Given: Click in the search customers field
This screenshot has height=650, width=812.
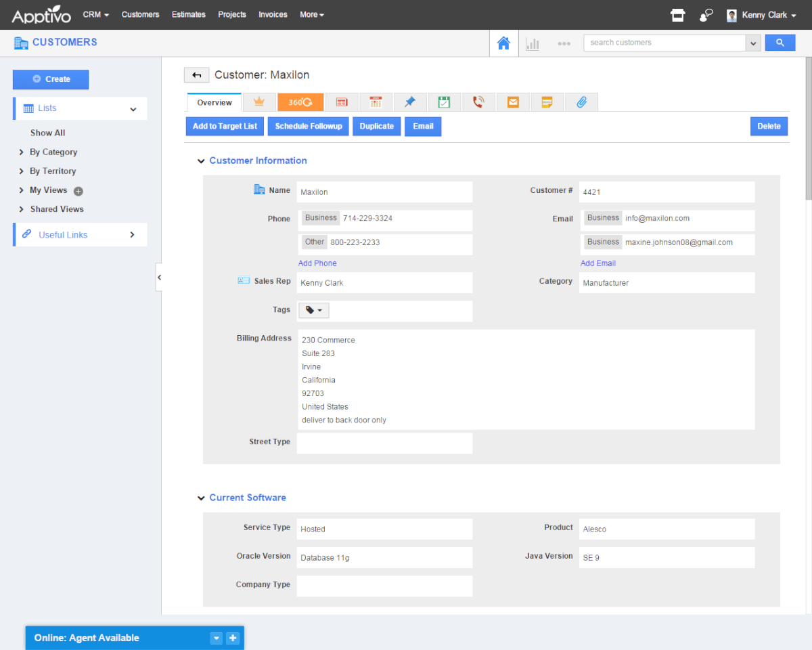Looking at the screenshot, I should coord(665,43).
